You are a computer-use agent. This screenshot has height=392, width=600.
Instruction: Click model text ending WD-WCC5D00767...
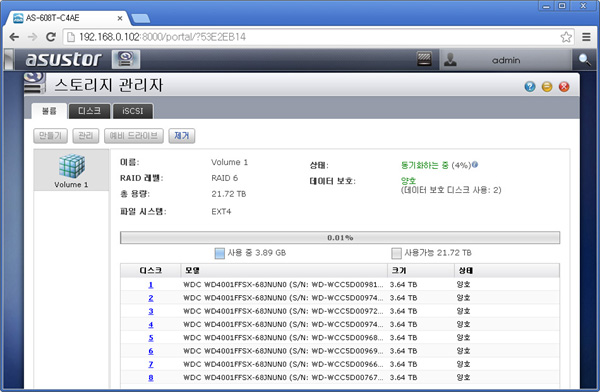coord(283,377)
